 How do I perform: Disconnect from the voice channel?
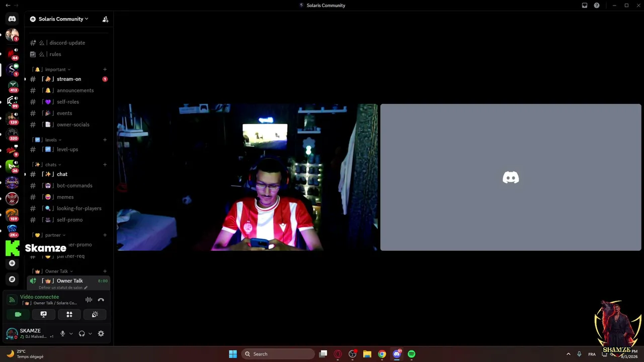click(101, 300)
